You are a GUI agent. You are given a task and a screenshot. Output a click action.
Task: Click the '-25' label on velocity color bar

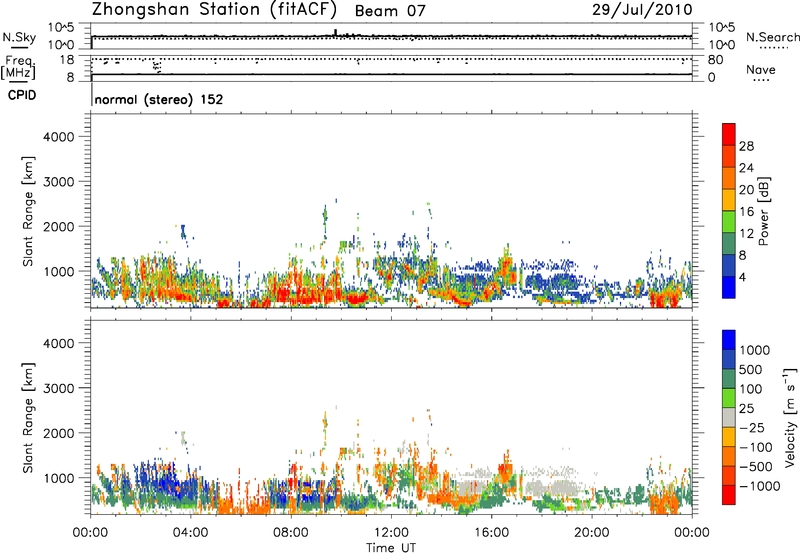coord(752,428)
